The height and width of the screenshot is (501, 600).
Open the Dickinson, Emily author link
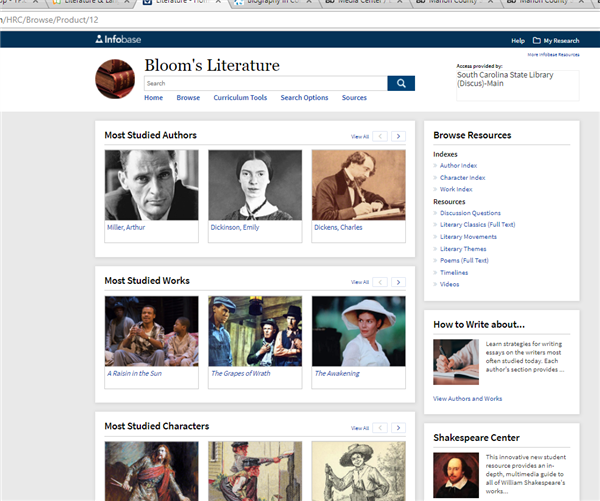point(235,227)
